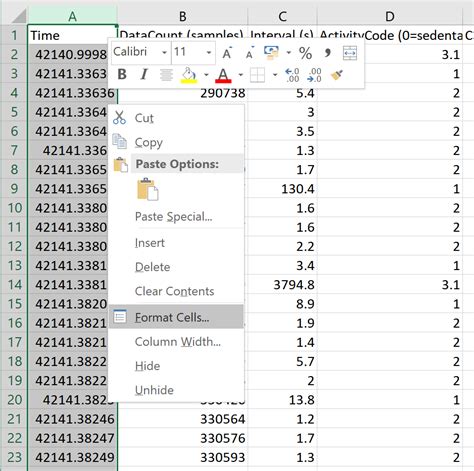Open the font size 11 dropdown

point(209,53)
